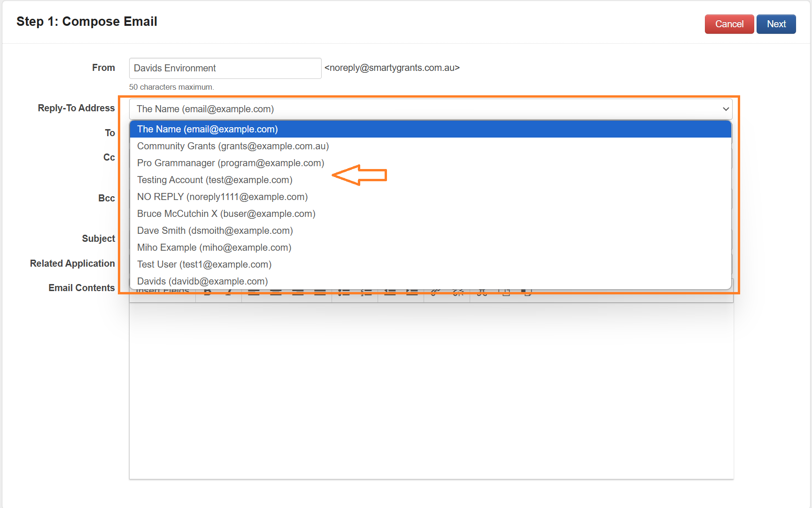Select "The Name" highlighted reply-to option
The image size is (812, 508).
click(x=207, y=129)
